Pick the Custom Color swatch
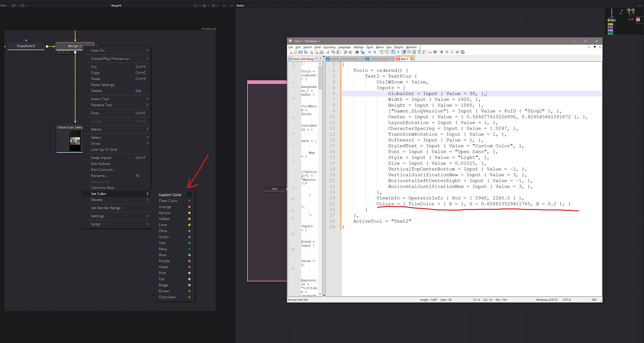 (x=189, y=194)
